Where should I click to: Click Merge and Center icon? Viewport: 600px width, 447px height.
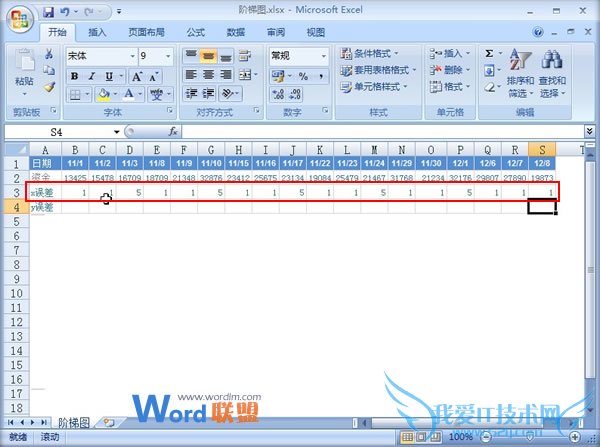[245, 75]
